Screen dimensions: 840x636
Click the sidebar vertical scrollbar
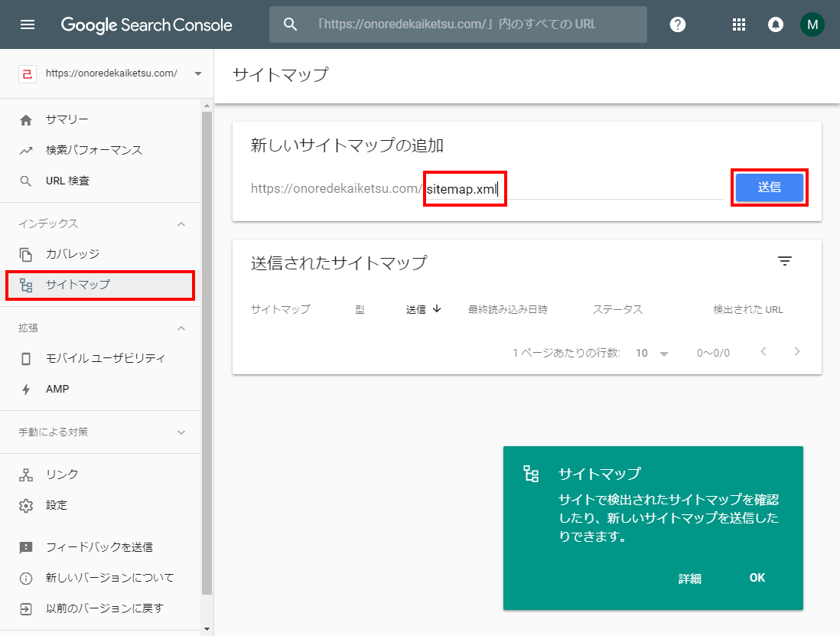click(207, 354)
